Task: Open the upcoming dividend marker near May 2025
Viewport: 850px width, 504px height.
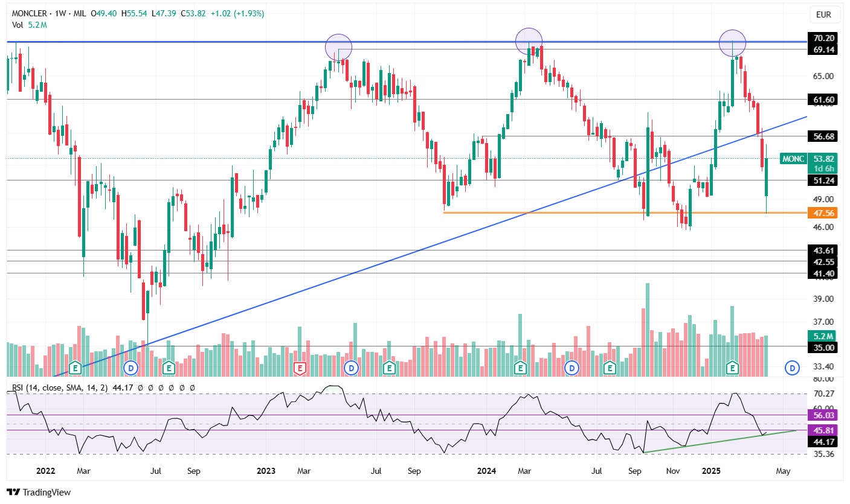Action: pyautogui.click(x=792, y=367)
